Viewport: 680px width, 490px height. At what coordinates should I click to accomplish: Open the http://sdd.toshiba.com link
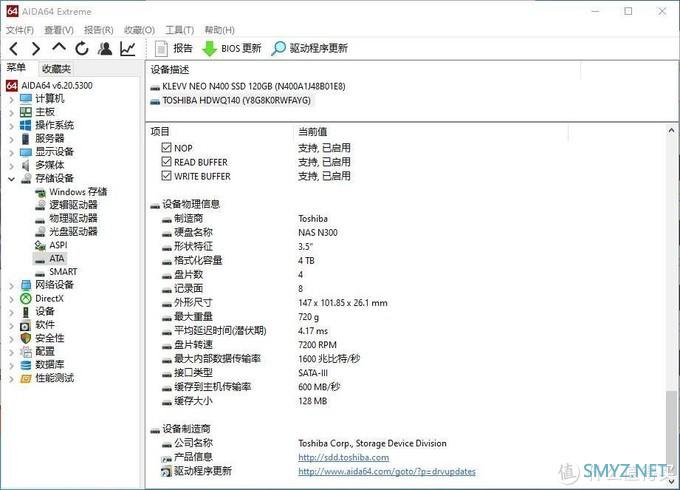pos(343,457)
